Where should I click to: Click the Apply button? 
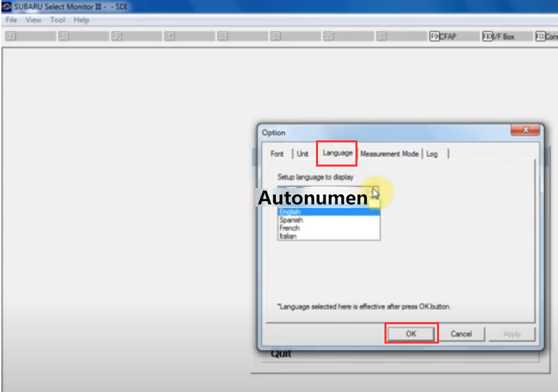(512, 334)
